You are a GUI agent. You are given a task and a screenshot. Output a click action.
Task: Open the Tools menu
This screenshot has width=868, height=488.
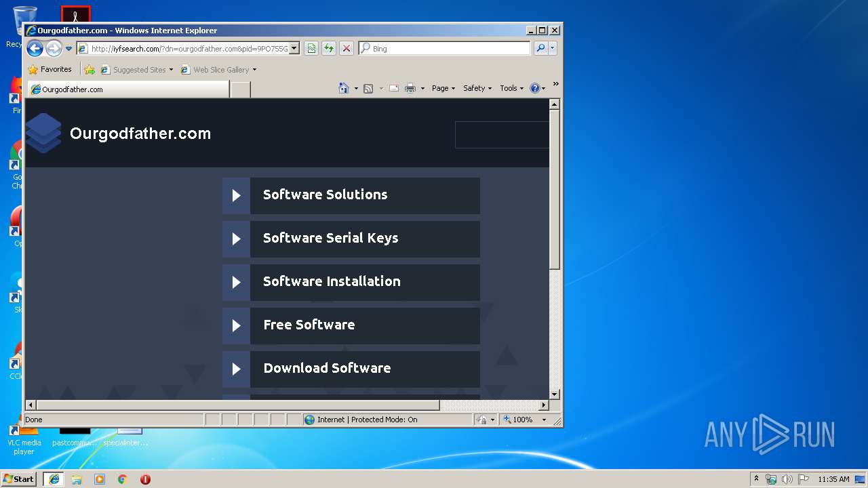[512, 88]
